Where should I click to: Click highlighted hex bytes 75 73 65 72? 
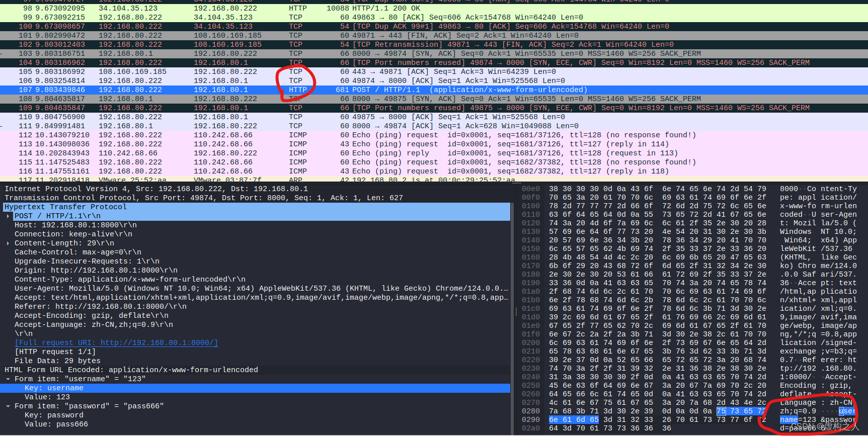point(741,411)
